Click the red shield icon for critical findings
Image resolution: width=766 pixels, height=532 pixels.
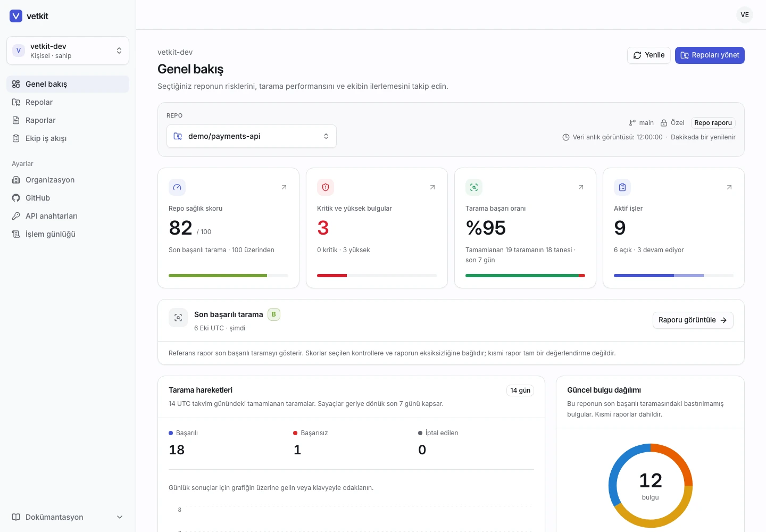point(326,187)
